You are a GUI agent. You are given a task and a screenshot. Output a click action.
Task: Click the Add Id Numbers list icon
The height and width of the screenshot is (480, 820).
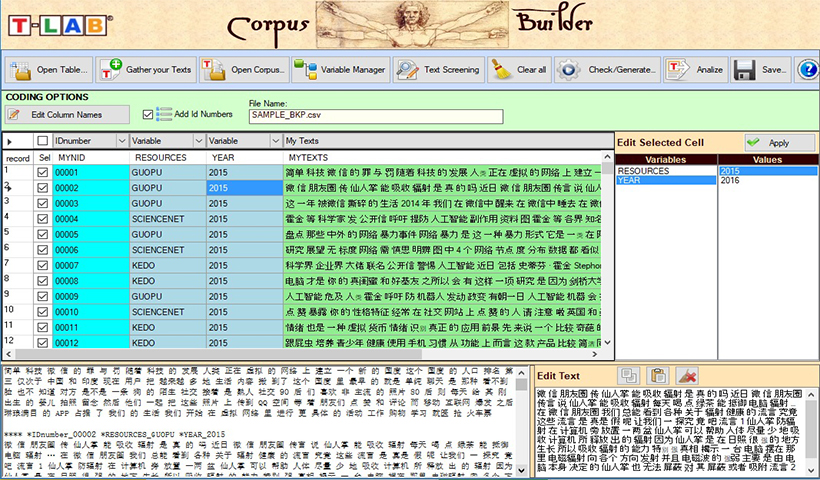(x=164, y=114)
